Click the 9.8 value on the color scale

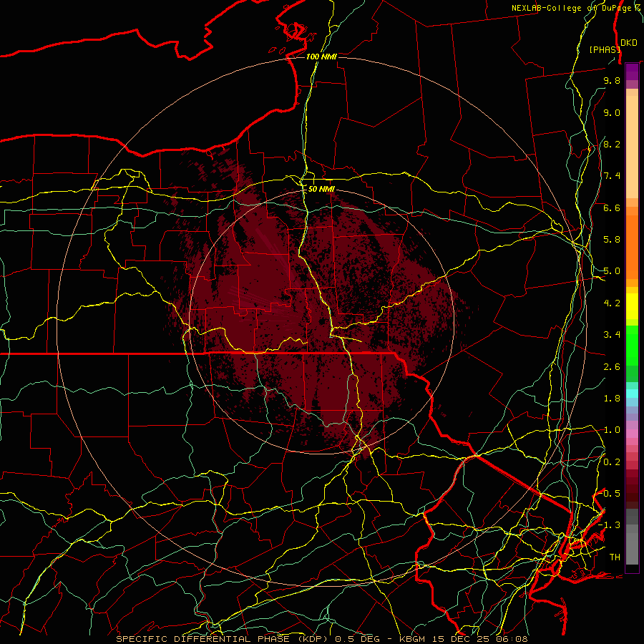[612, 80]
